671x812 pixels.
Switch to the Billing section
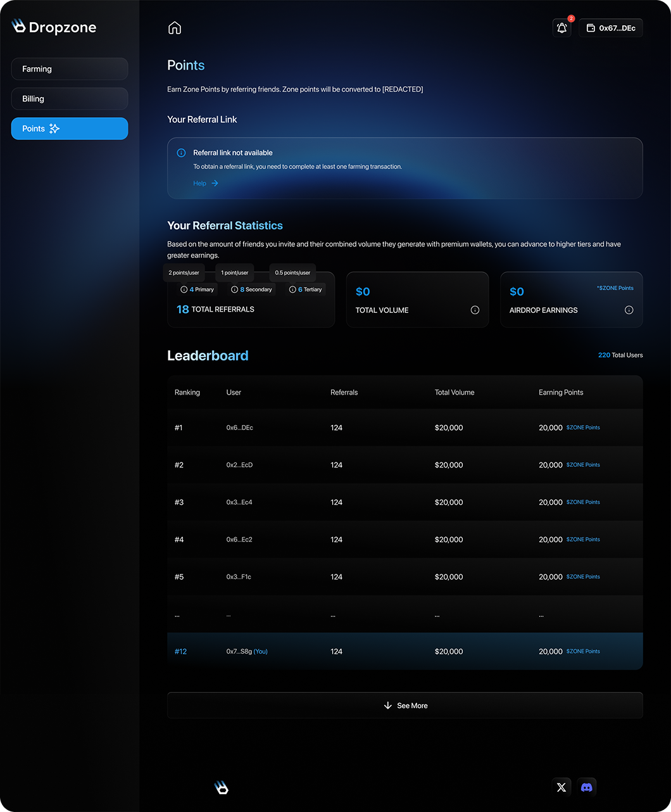(x=69, y=98)
